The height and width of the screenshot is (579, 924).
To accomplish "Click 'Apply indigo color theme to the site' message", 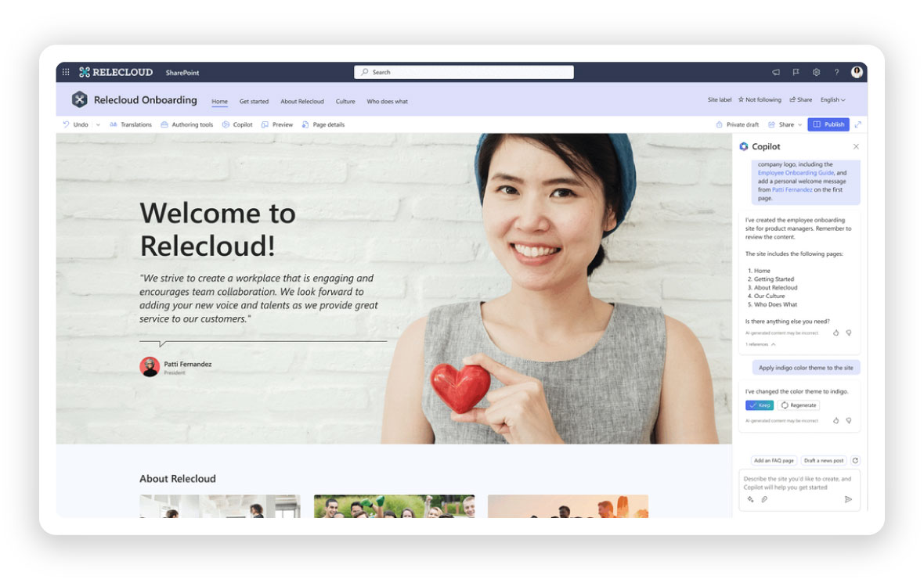I will pos(806,368).
